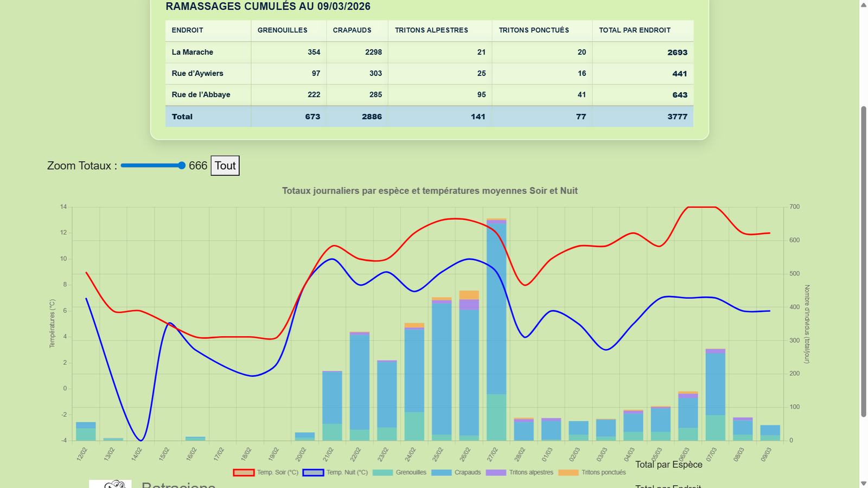868x488 pixels.
Task: Click the frog logo image at bottom
Action: pyautogui.click(x=110, y=484)
